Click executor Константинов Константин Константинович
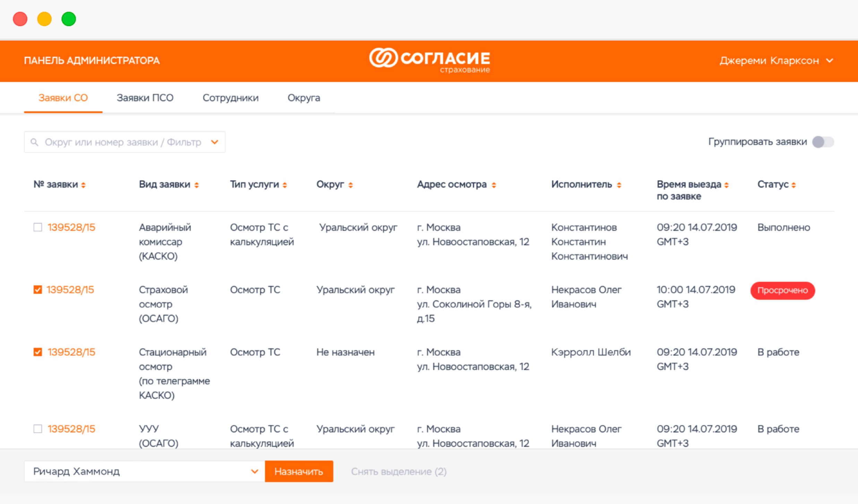This screenshot has width=858, height=504. pyautogui.click(x=590, y=242)
